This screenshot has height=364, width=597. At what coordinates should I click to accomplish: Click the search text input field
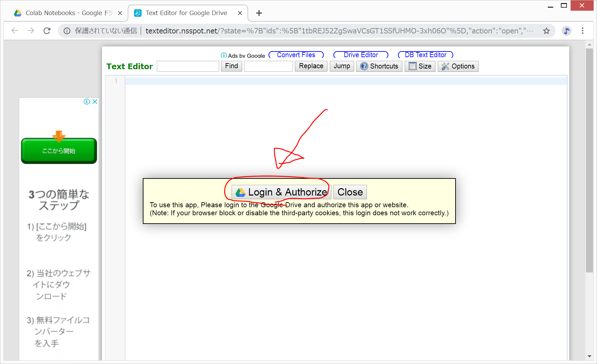click(x=188, y=66)
